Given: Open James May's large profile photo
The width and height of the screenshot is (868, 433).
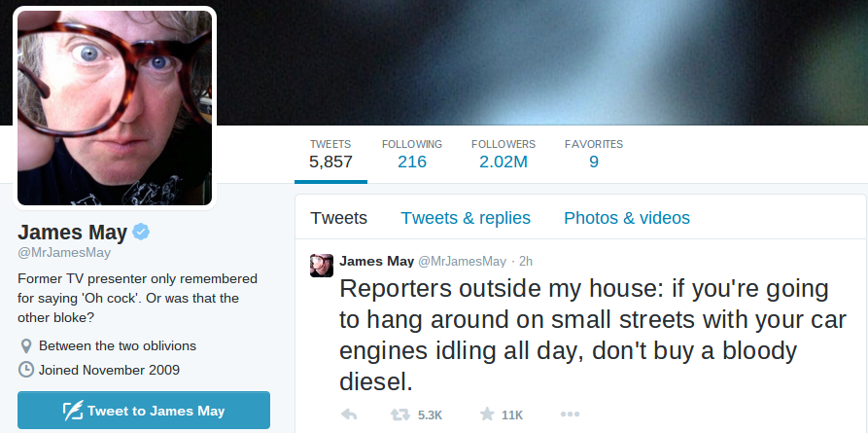Looking at the screenshot, I should pos(115,107).
